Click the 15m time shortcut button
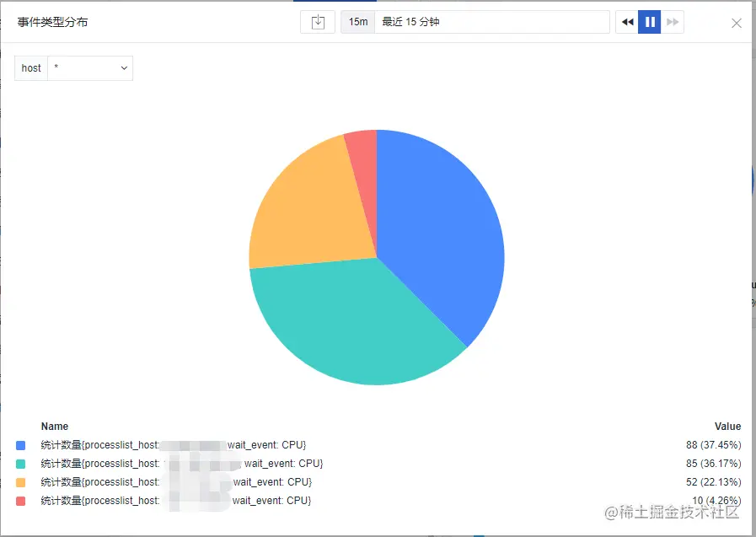 point(357,22)
